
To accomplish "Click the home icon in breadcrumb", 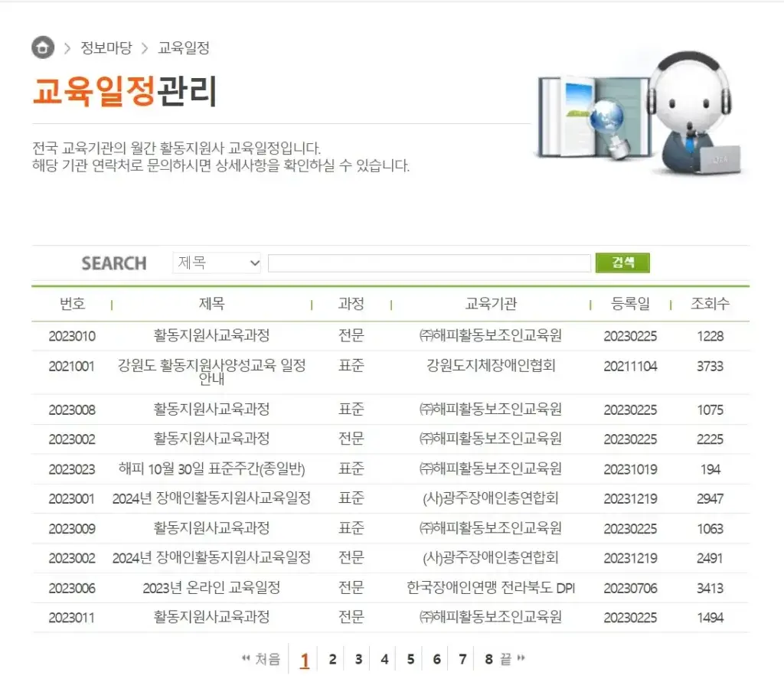I will point(43,47).
